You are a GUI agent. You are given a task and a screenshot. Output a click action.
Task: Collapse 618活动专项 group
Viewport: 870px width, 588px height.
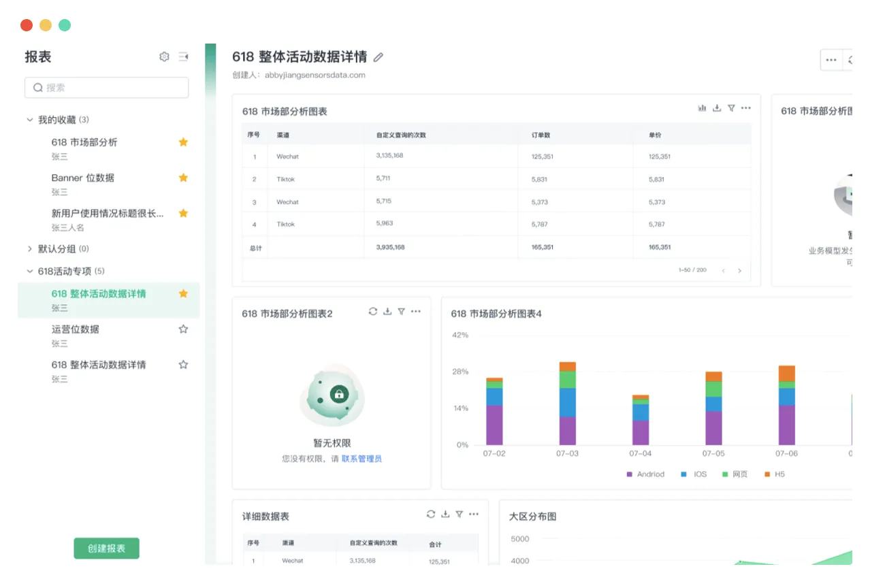(x=29, y=271)
